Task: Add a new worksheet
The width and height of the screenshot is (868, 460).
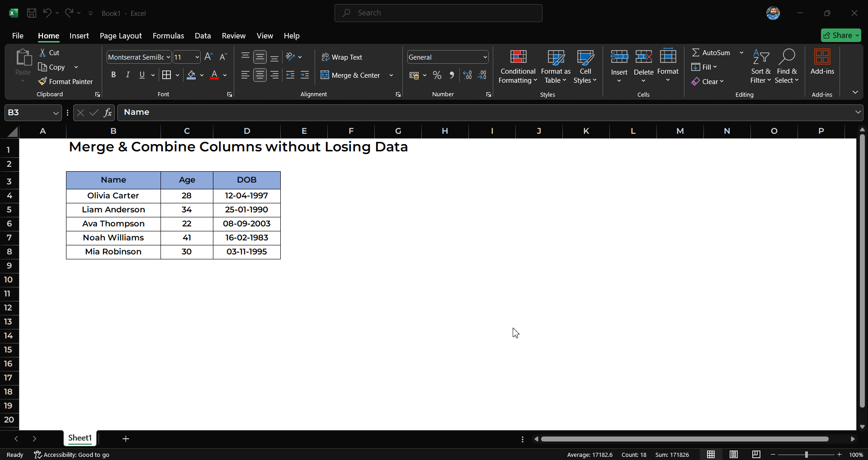Action: [x=125, y=438]
